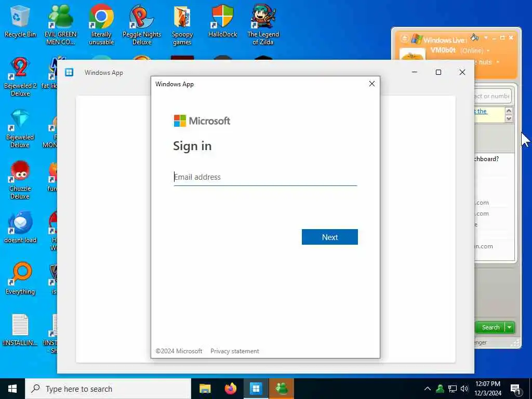
Task: Open the network tray icon
Action: pos(453,389)
